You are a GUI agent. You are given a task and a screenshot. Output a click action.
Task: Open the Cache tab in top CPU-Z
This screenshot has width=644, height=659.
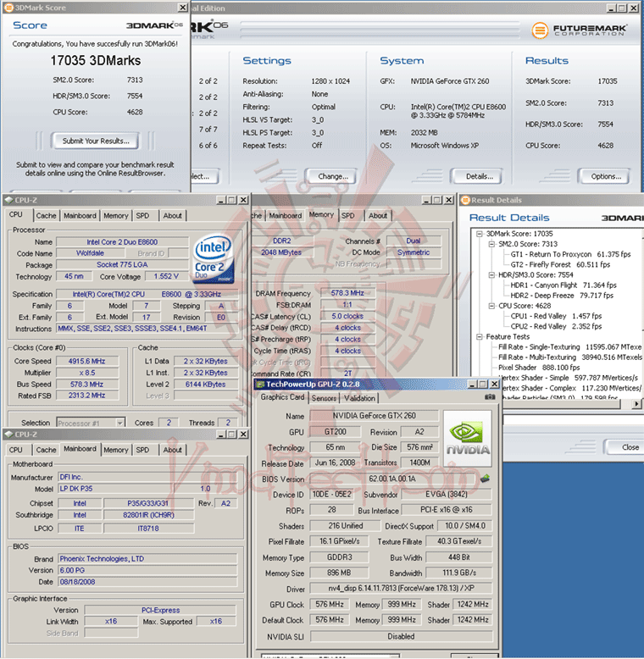pyautogui.click(x=46, y=216)
